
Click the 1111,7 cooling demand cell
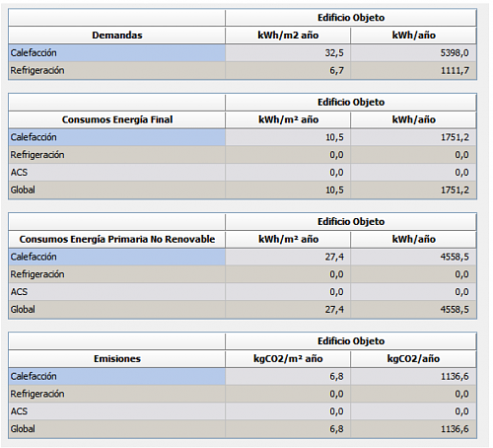(413, 70)
